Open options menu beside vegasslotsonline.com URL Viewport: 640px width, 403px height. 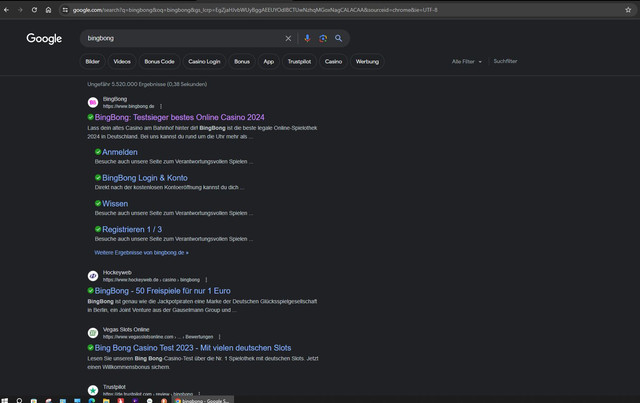point(220,337)
